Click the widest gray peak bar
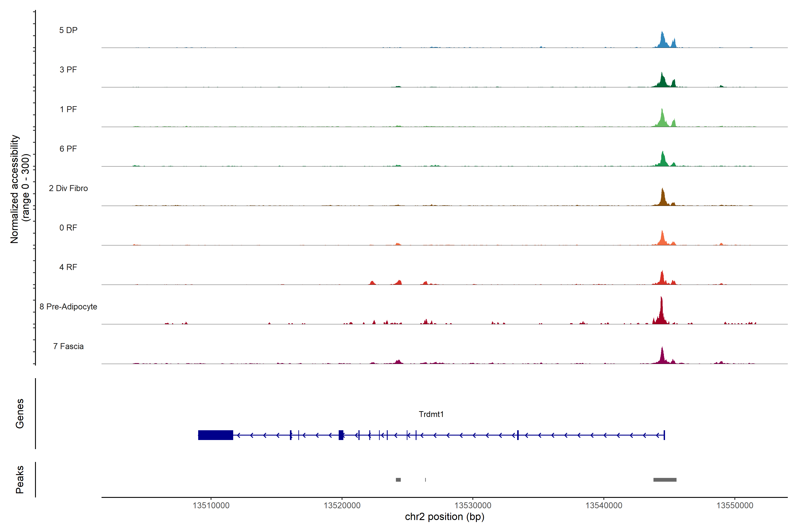This screenshot has width=798, height=532. click(x=665, y=480)
